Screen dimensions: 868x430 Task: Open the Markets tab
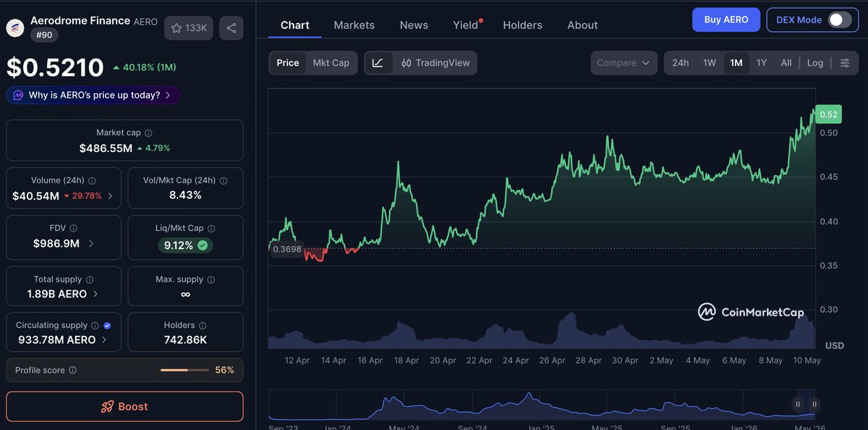354,25
